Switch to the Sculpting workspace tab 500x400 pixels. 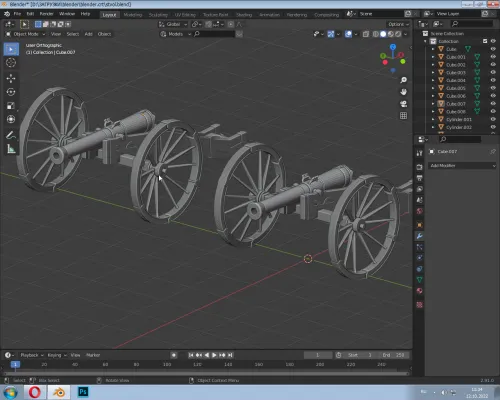158,15
